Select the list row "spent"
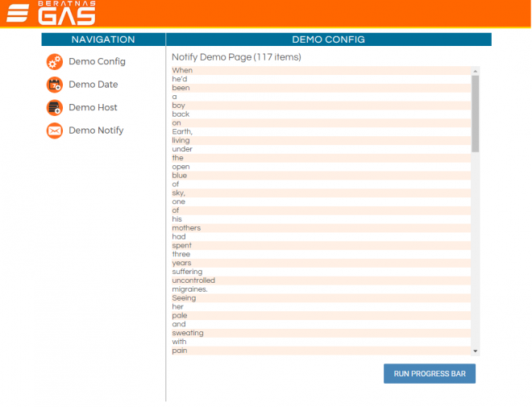 (322, 246)
